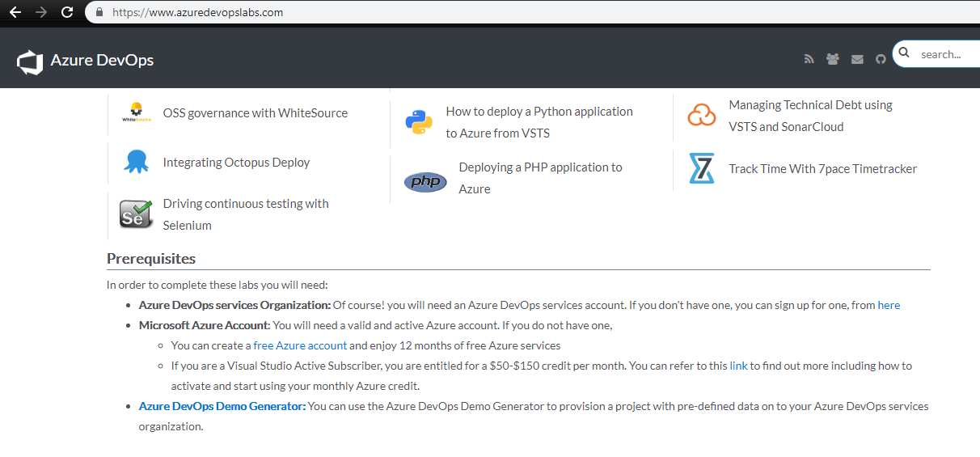Click the community group icon in header
This screenshot has height=457, width=980.
(x=833, y=59)
